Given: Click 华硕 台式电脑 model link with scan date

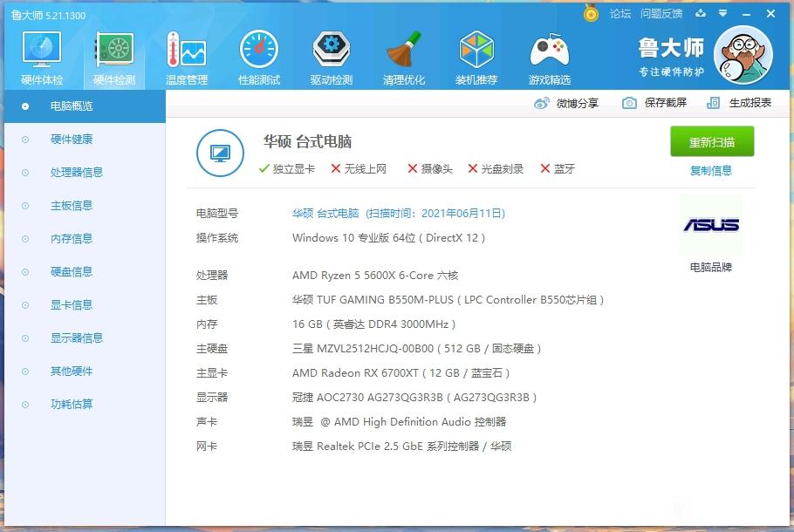Looking at the screenshot, I should [399, 213].
